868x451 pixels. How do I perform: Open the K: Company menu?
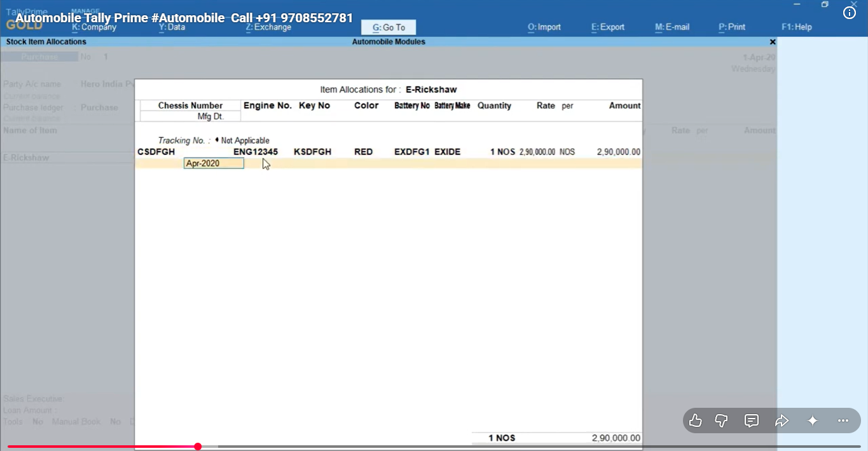[x=94, y=27]
